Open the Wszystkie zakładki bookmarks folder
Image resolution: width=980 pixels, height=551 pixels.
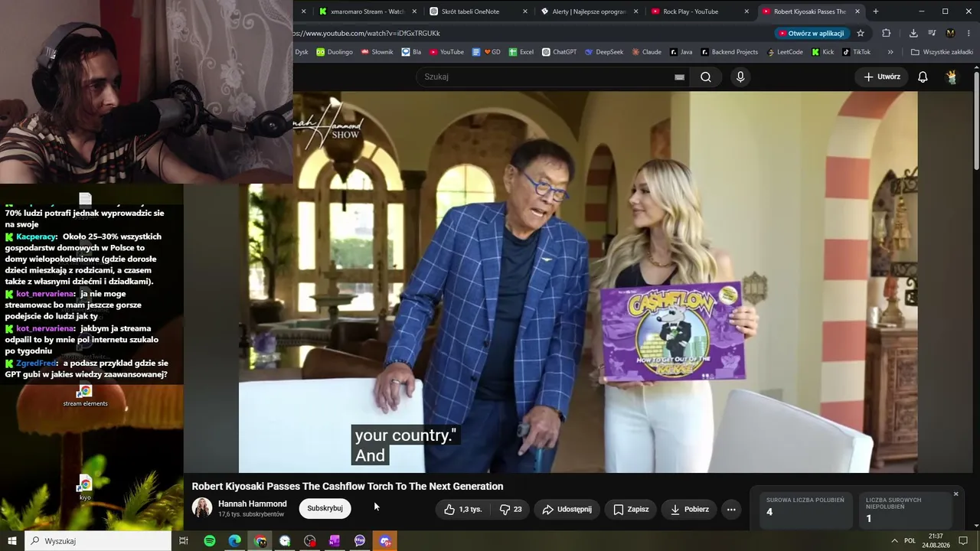pos(942,52)
